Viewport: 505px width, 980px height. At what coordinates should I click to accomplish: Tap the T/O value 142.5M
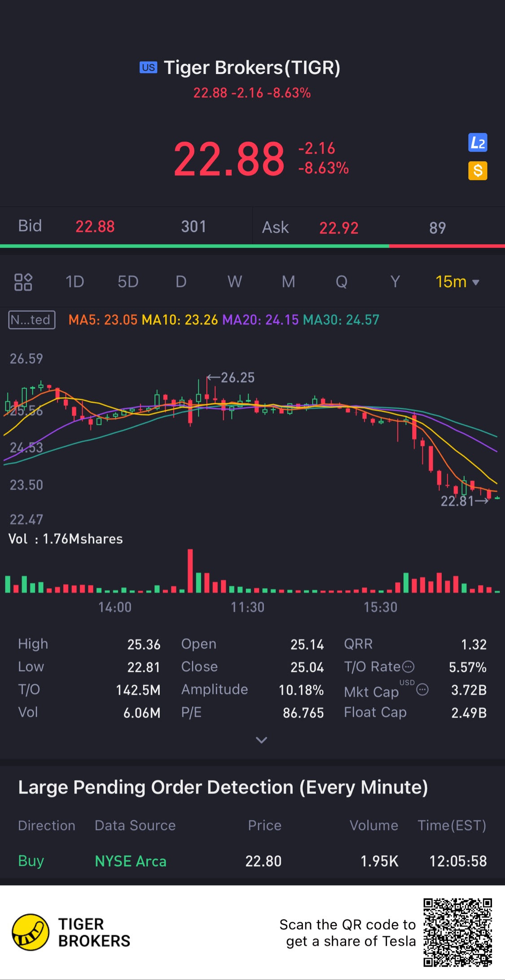[x=138, y=690]
